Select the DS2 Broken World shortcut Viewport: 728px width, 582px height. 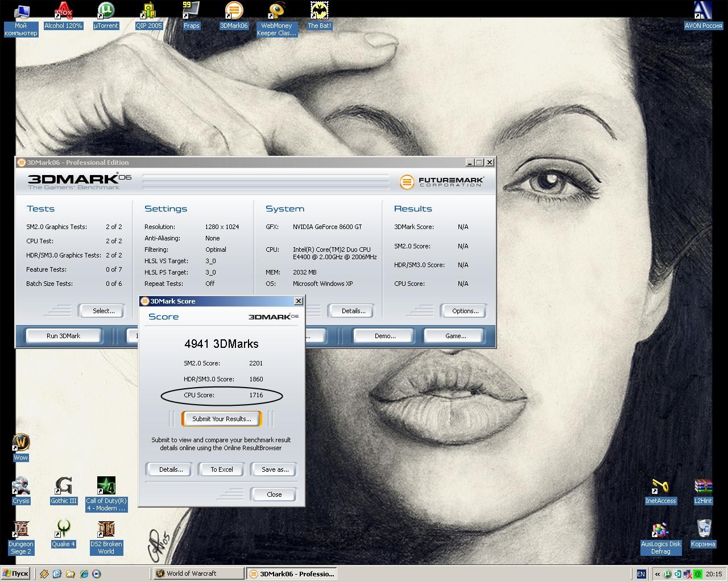click(106, 538)
